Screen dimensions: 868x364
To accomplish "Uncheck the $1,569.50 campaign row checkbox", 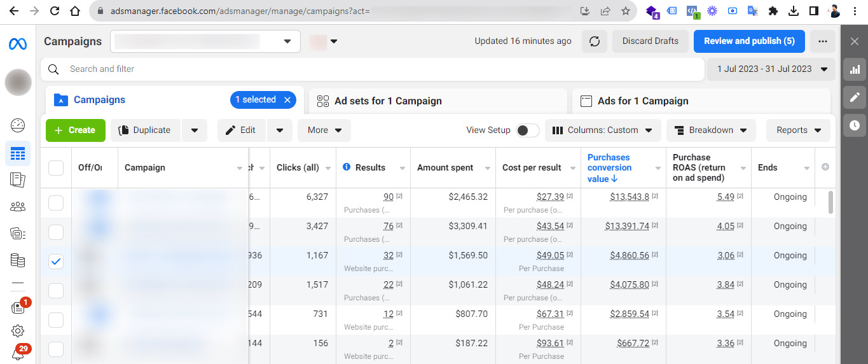I will tap(56, 262).
